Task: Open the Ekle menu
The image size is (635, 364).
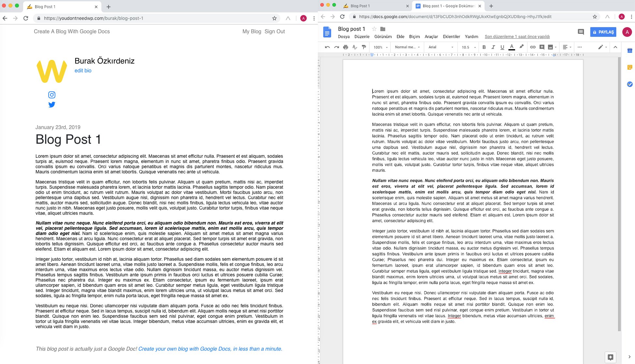Action: (400, 36)
